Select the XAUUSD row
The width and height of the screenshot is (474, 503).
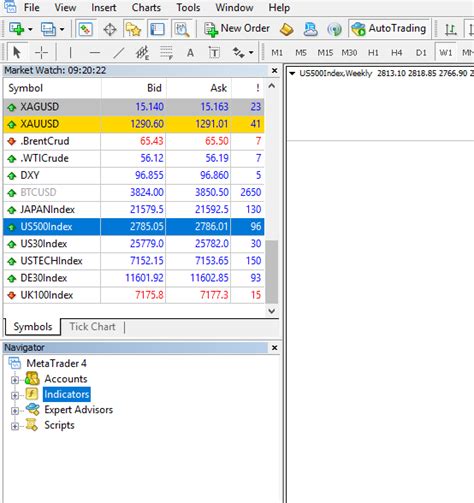coord(134,124)
